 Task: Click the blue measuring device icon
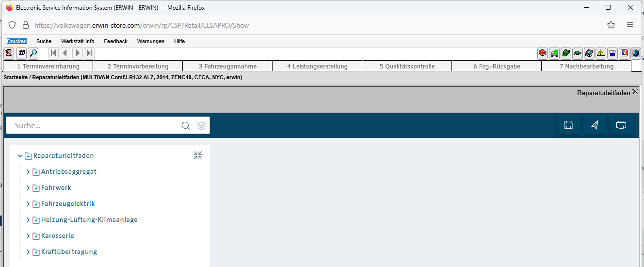click(612, 53)
